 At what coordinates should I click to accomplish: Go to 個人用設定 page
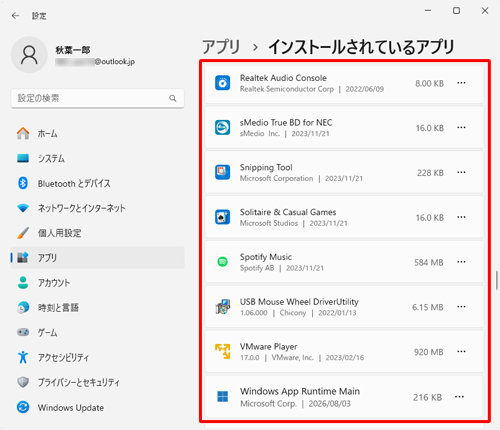[x=97, y=233]
